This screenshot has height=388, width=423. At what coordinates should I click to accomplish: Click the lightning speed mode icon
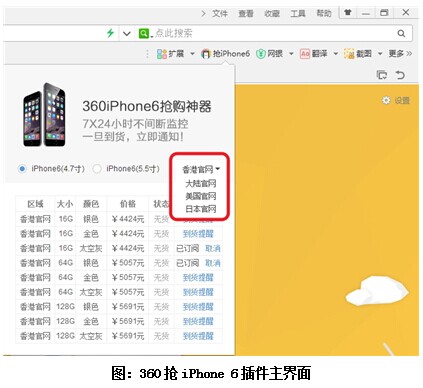[x=110, y=33]
